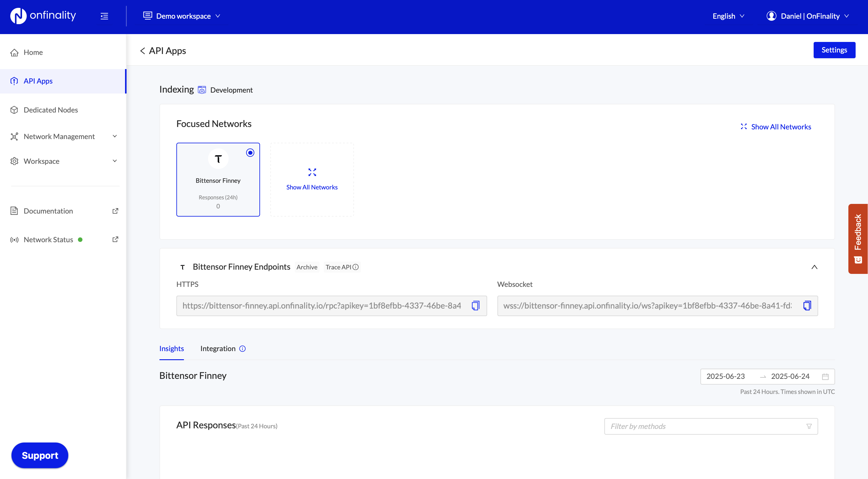Viewport: 868px width, 479px height.
Task: Open the English language menu
Action: pos(728,16)
